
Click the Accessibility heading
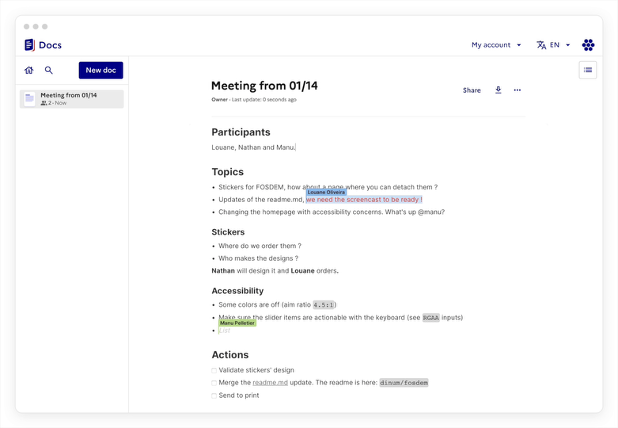(x=237, y=291)
